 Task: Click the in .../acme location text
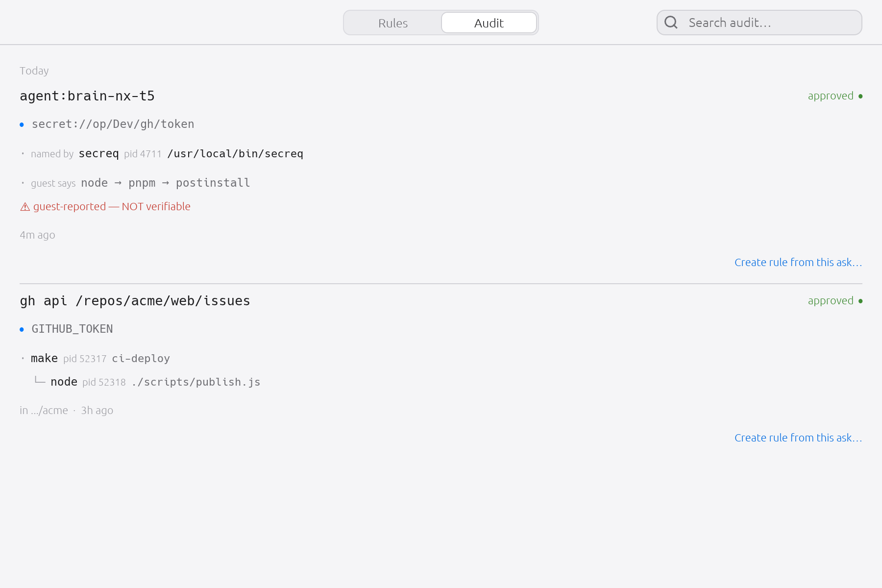(x=44, y=410)
